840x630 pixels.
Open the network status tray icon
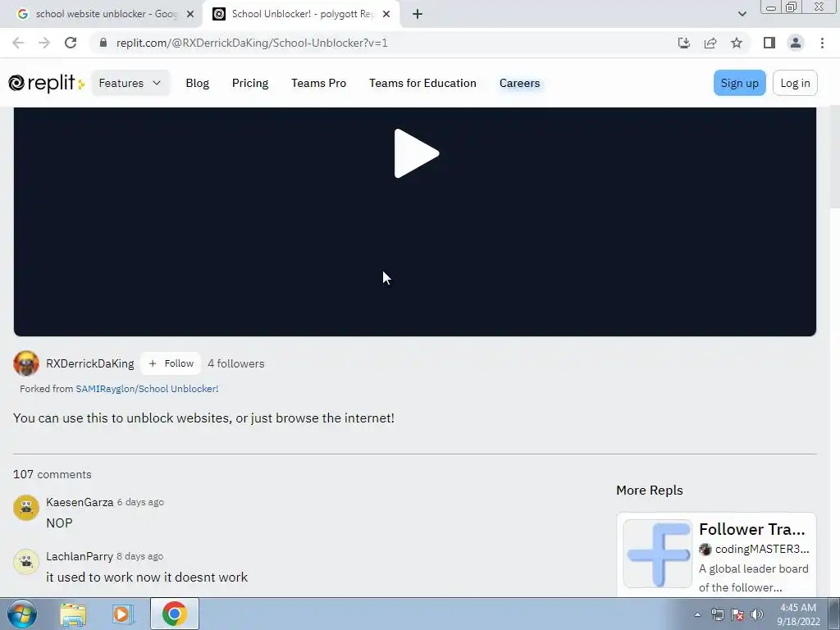click(717, 614)
